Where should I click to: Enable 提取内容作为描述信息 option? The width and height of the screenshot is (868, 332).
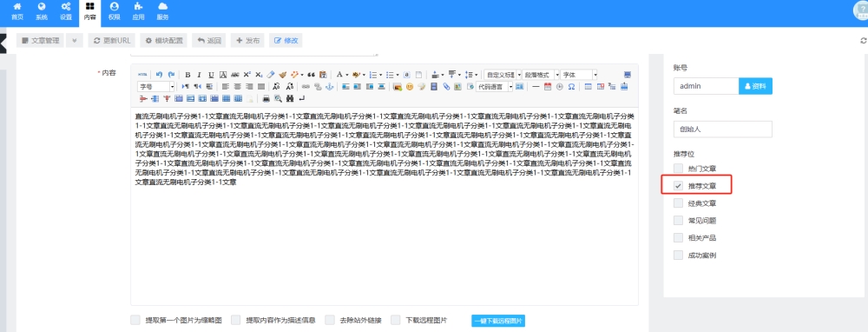pyautogui.click(x=236, y=320)
